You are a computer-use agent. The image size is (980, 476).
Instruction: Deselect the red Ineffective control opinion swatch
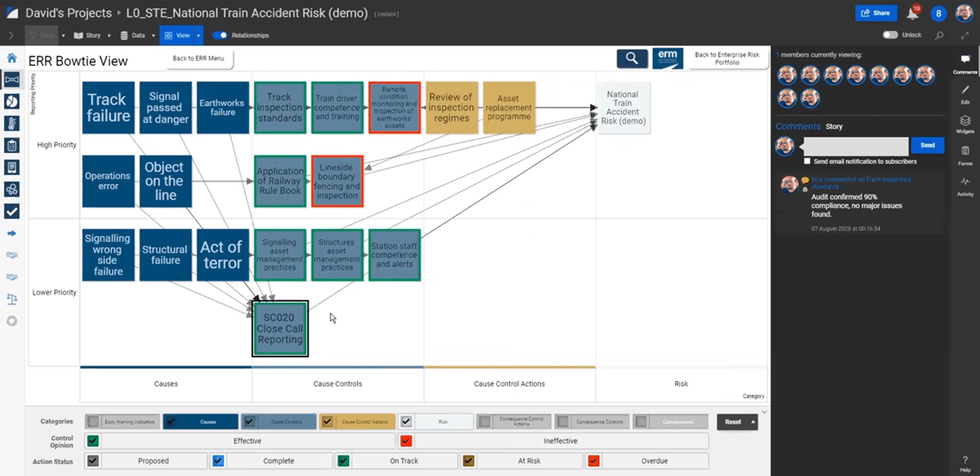tap(406, 441)
